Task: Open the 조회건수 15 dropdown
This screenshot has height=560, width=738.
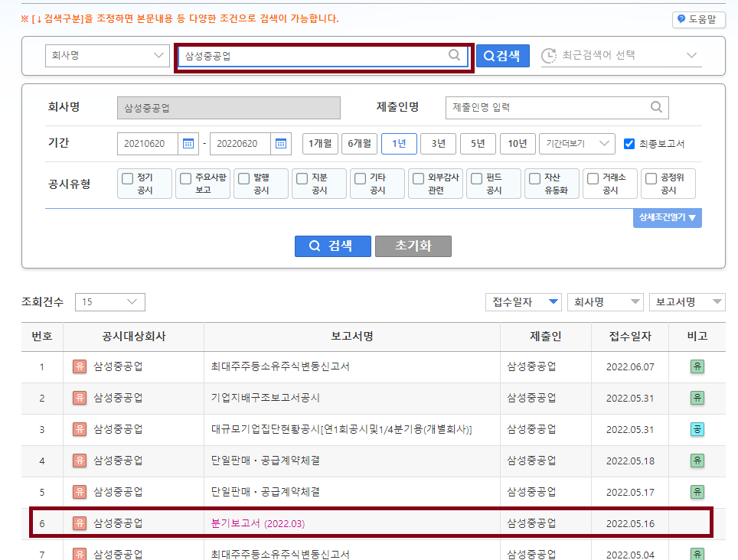Action: 110,302
